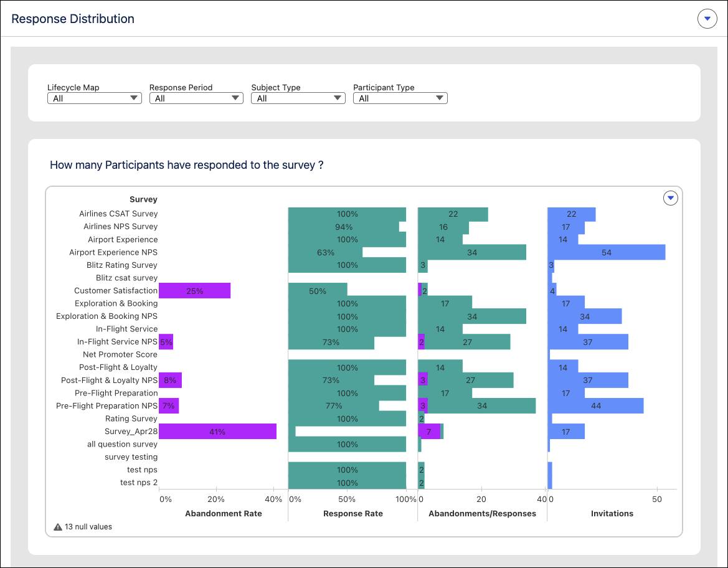Select the Exploration & Booking NPS label
The height and width of the screenshot is (568, 728).
click(106, 316)
